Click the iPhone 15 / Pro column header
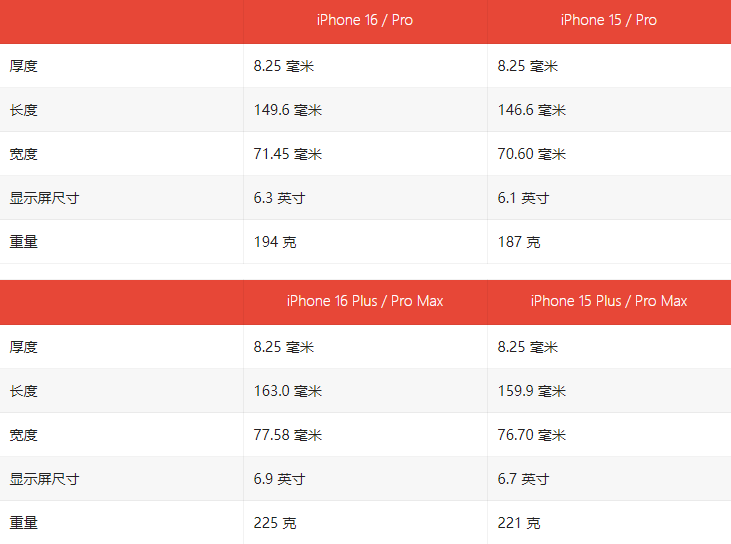The image size is (731, 544). click(x=609, y=20)
